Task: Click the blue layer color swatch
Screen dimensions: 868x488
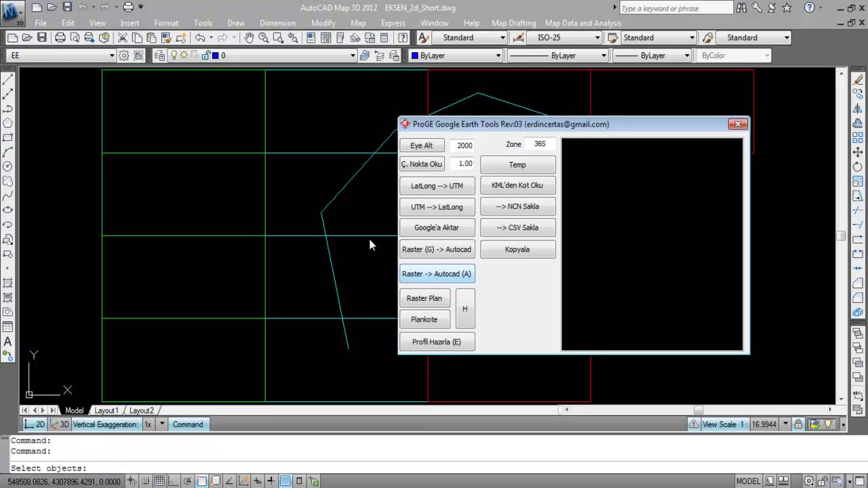Action: point(215,56)
